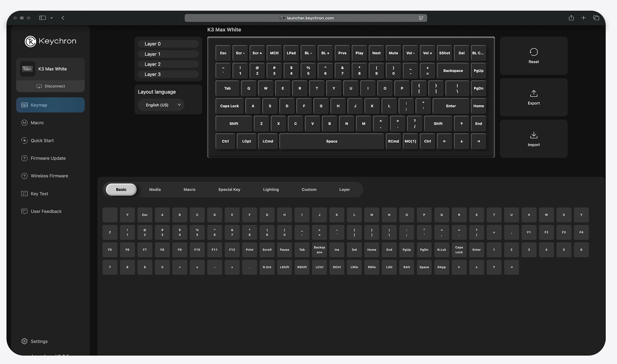Open Wireless Firmware page
This screenshot has width=617, height=364.
(50, 176)
